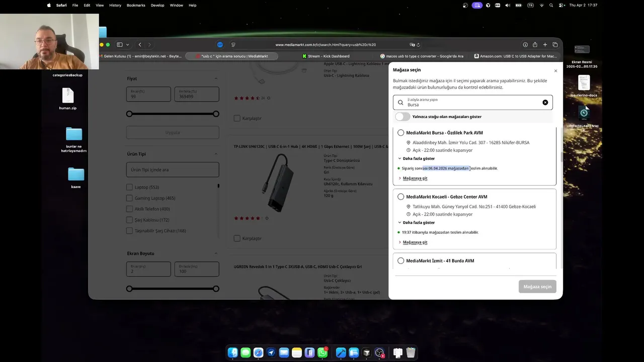Check the Şarj Kablosu (172) filter

129,220
